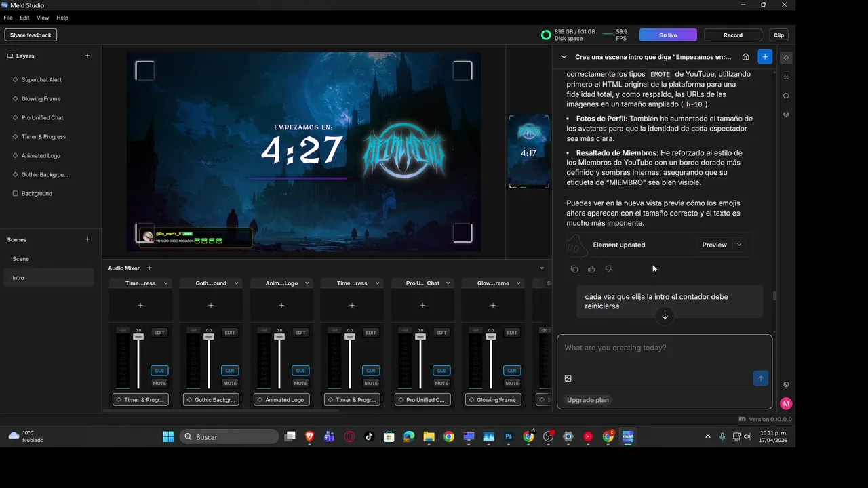This screenshot has height=488, width=868.
Task: Give a thumbs down to the response
Action: coord(608,269)
